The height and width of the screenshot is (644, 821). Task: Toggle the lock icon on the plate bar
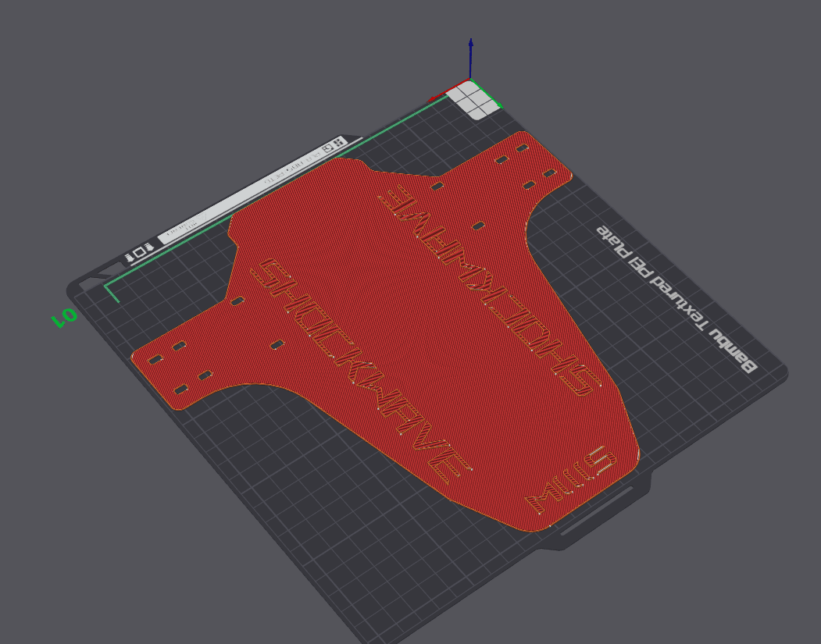pyautogui.click(x=328, y=148)
